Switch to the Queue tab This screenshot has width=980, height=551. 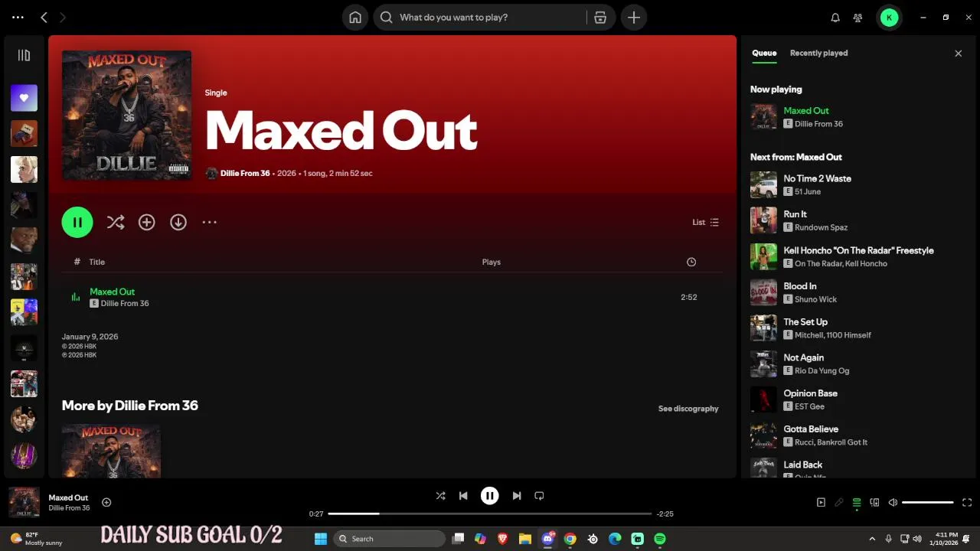click(x=764, y=53)
